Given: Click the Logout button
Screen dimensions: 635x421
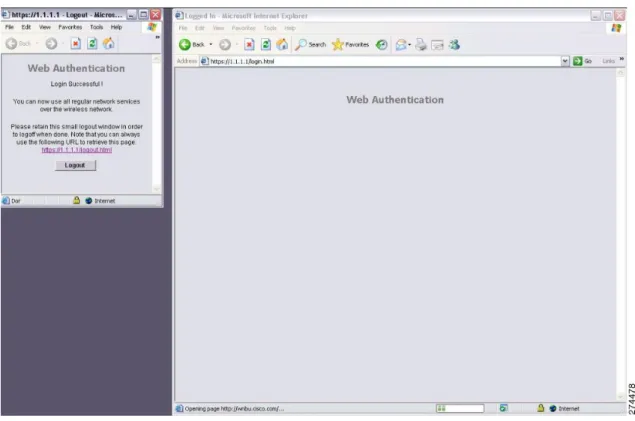Looking at the screenshot, I should coord(75,165).
